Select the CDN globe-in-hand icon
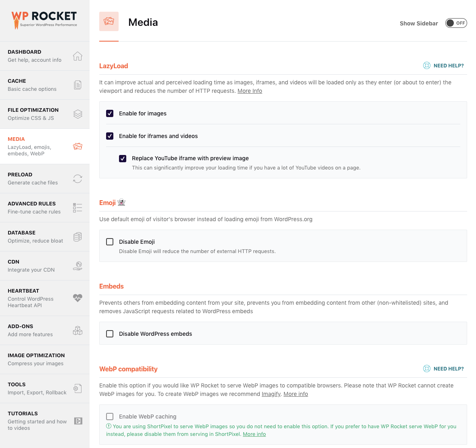Viewport: 476px width, 448px height. (77, 266)
